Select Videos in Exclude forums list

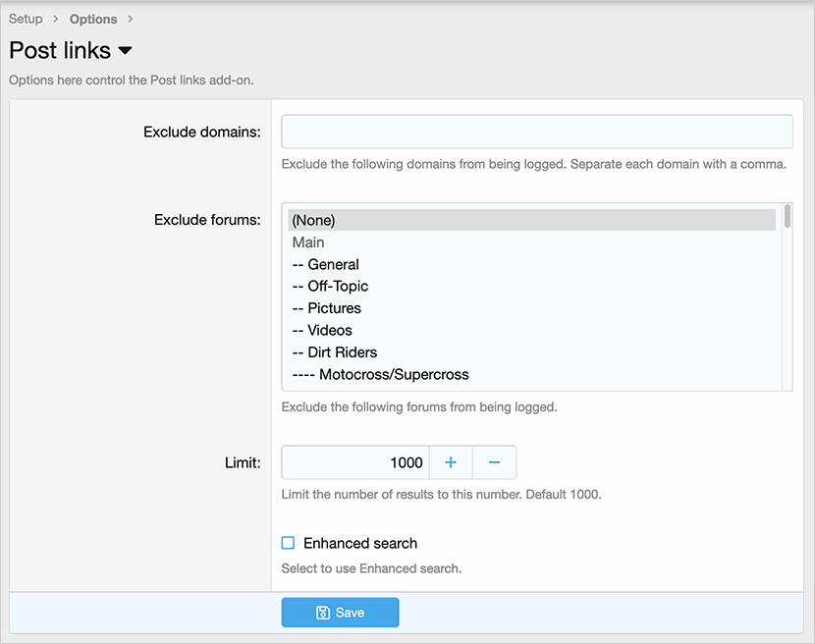pos(322,330)
